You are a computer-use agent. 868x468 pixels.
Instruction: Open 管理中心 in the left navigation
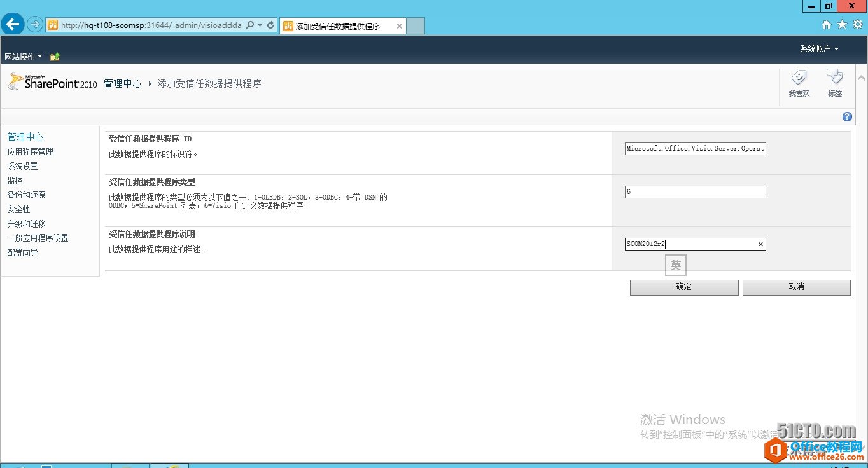click(25, 137)
